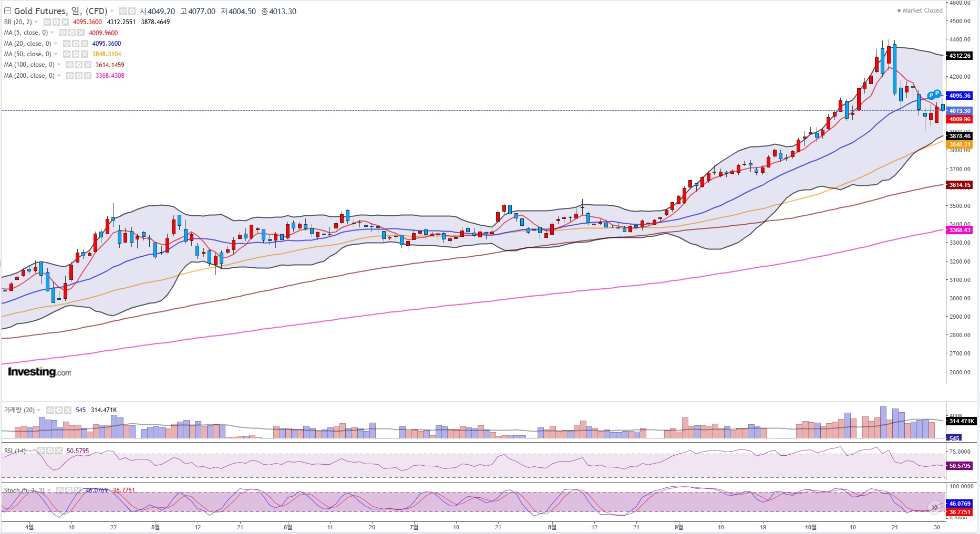Image resolution: width=980 pixels, height=534 pixels.
Task: Click the 9월 label on time axis
Action: (679, 527)
